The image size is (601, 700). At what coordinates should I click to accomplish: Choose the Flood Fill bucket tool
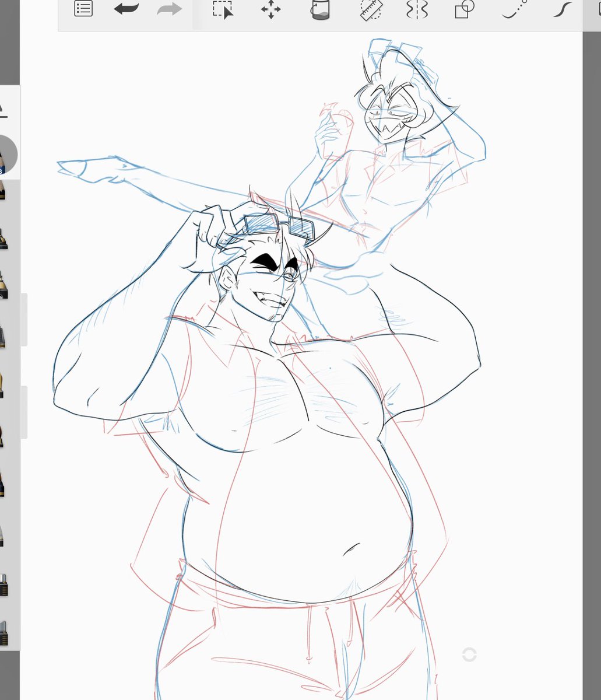click(x=320, y=10)
